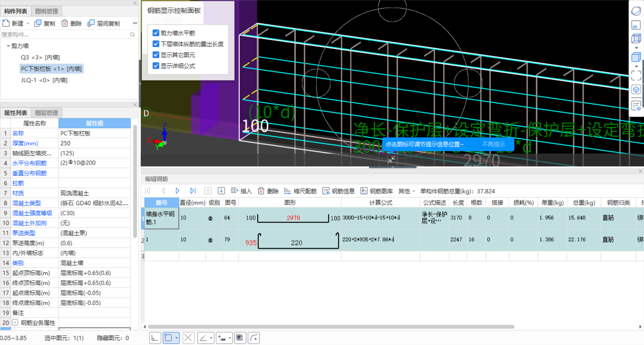Screen dimensions: 644x345
Task: Toggle 显示其它图元 checkbox
Action: (156, 55)
